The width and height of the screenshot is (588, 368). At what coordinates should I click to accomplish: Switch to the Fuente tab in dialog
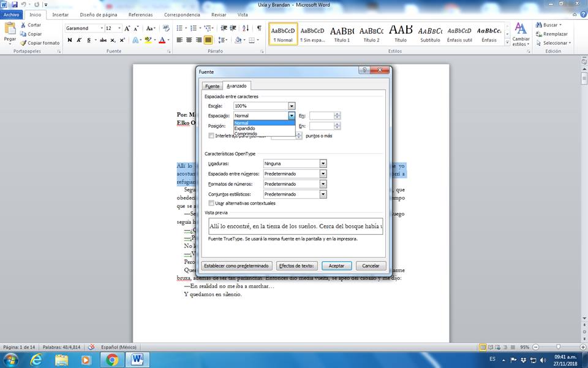(x=212, y=86)
